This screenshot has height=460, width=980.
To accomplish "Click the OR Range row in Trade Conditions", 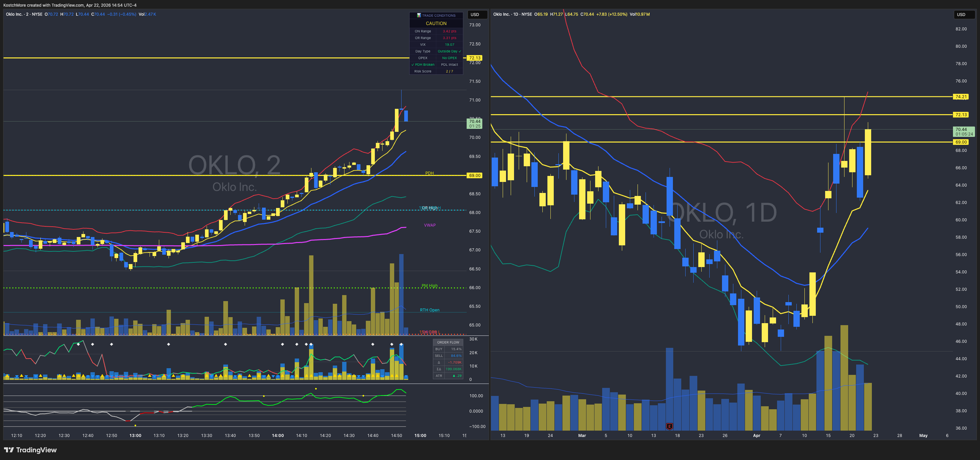I will point(436,38).
